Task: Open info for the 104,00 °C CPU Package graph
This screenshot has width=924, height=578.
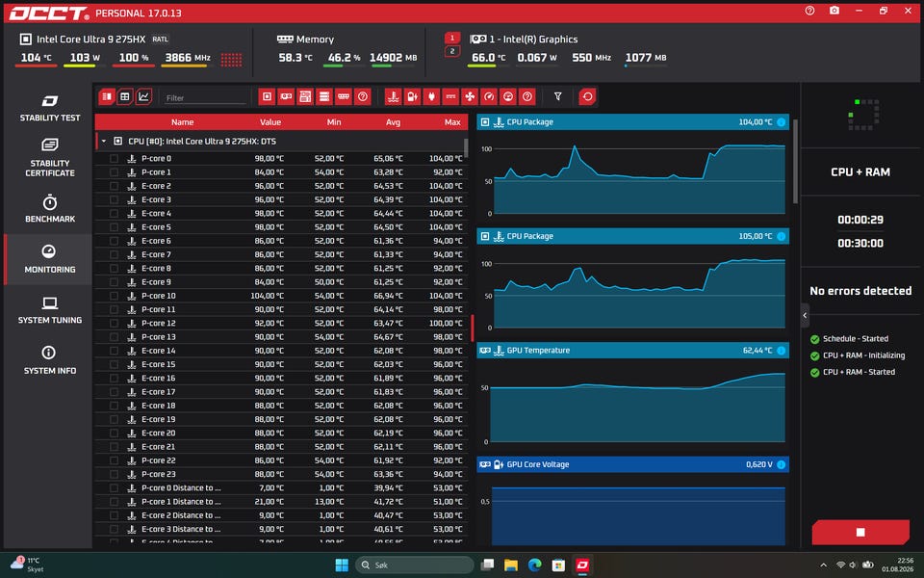Action: [x=781, y=122]
